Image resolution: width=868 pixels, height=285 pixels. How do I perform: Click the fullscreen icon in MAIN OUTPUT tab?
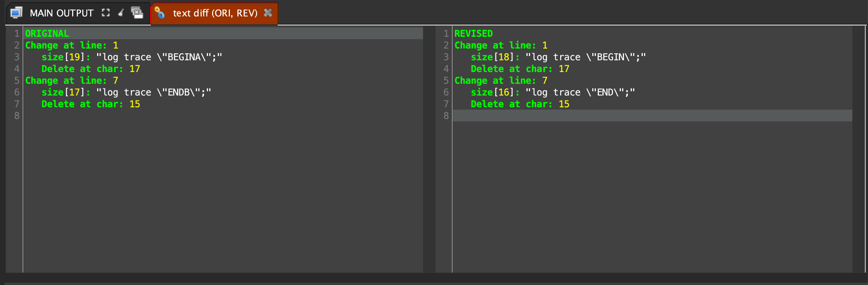point(106,13)
